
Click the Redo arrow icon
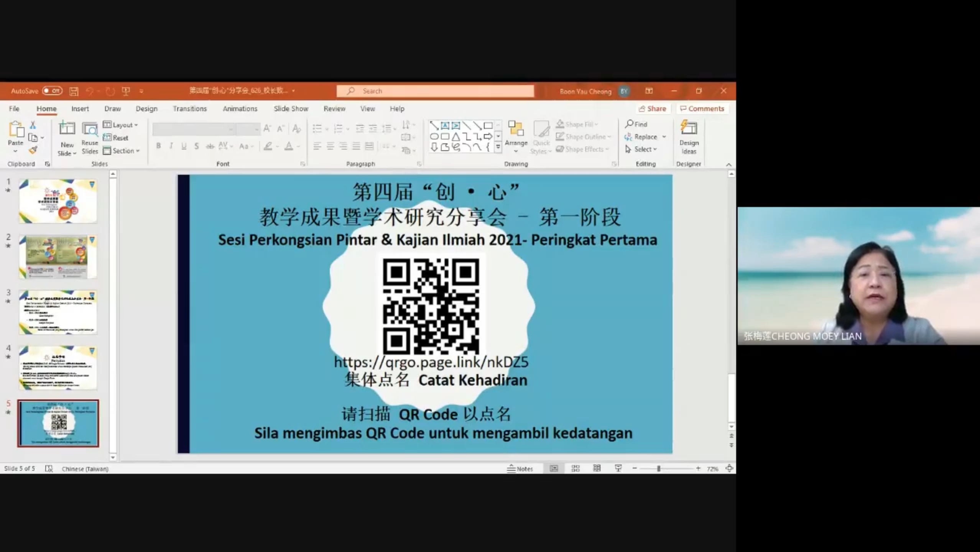pyautogui.click(x=110, y=91)
